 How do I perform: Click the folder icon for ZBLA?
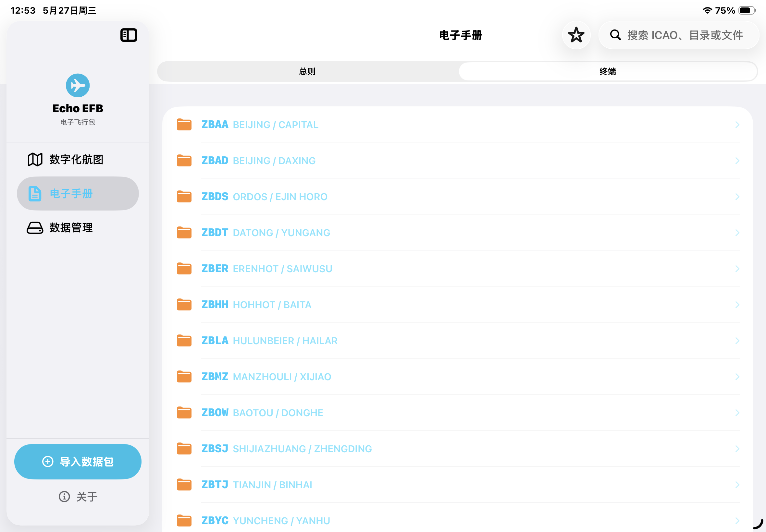click(184, 340)
